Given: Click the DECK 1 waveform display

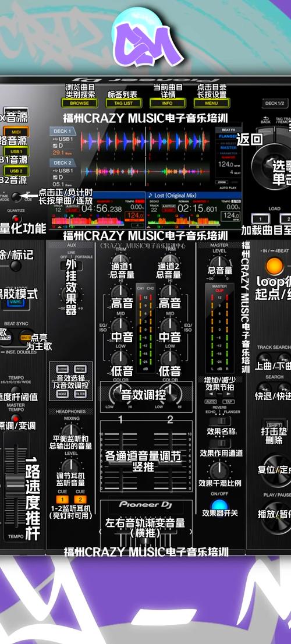Looking at the screenshot, I should click(x=145, y=141).
